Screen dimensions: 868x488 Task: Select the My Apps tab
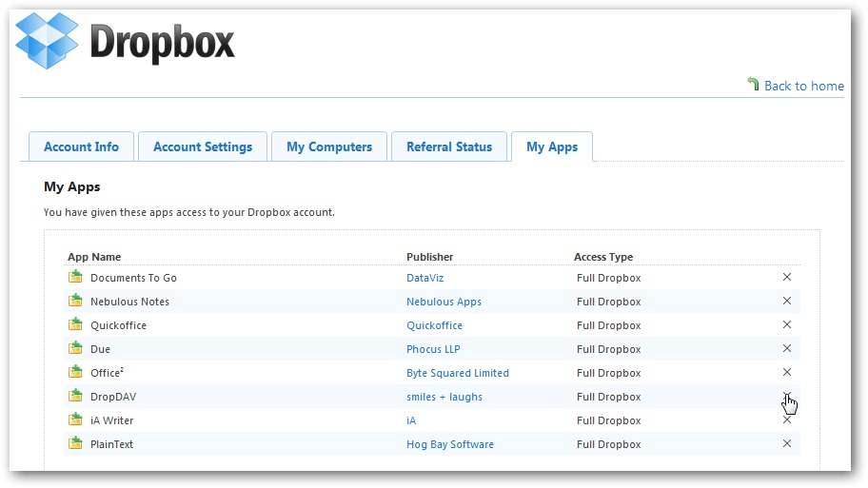click(552, 146)
